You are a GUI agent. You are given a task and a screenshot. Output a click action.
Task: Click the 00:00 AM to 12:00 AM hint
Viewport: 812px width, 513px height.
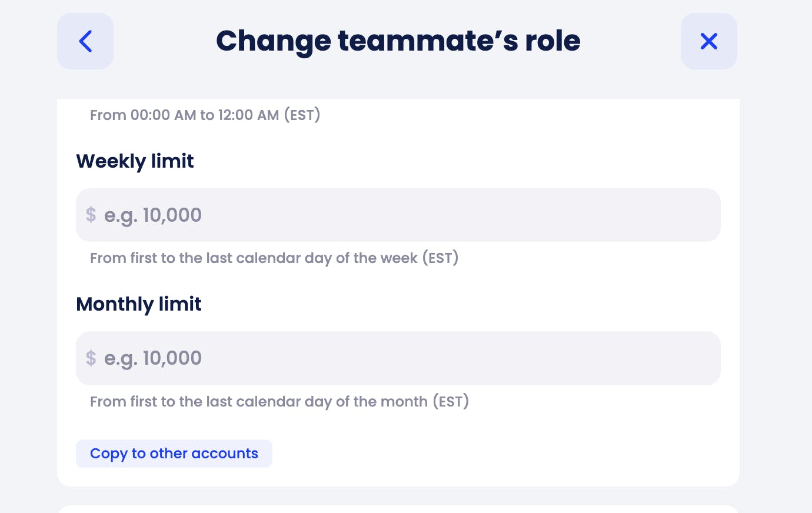[x=205, y=115]
